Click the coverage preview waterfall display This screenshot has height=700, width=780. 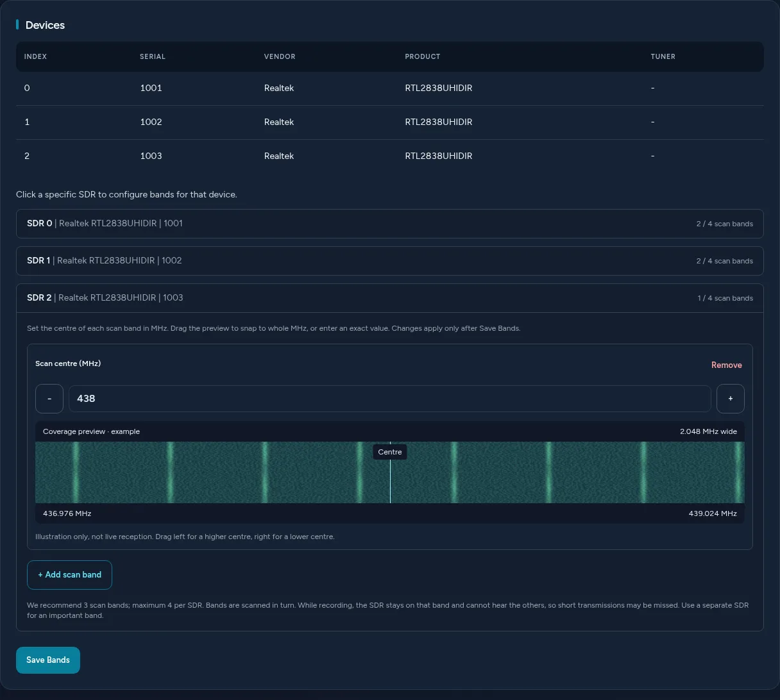click(x=390, y=472)
